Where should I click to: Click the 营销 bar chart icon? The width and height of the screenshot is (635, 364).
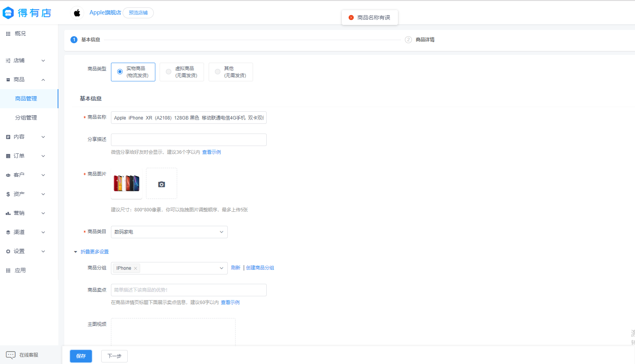8,213
